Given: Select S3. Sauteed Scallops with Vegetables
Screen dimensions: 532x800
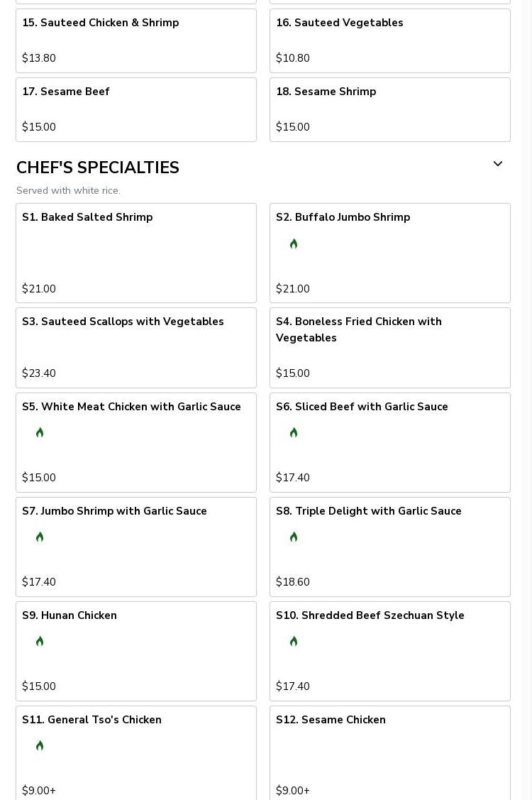Looking at the screenshot, I should coord(136,348).
